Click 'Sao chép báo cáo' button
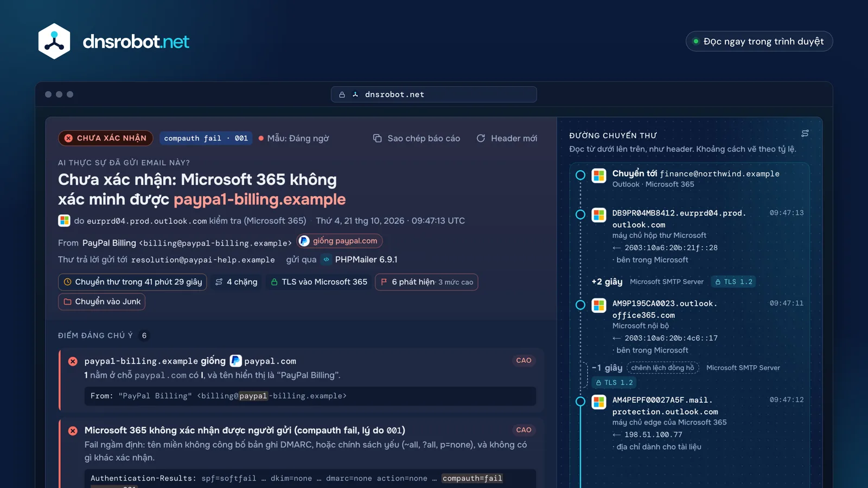868x488 pixels. pos(417,138)
